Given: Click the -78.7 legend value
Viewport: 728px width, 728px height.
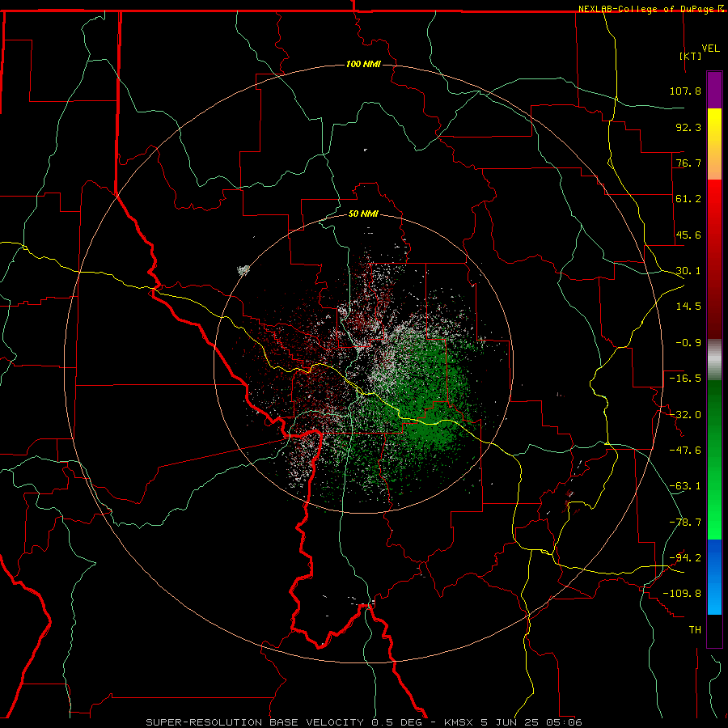Looking at the screenshot, I should point(685,523).
